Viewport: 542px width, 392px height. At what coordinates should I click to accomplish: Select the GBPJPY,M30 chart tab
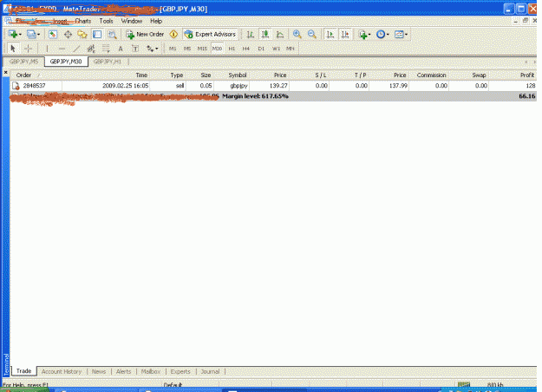tap(66, 62)
